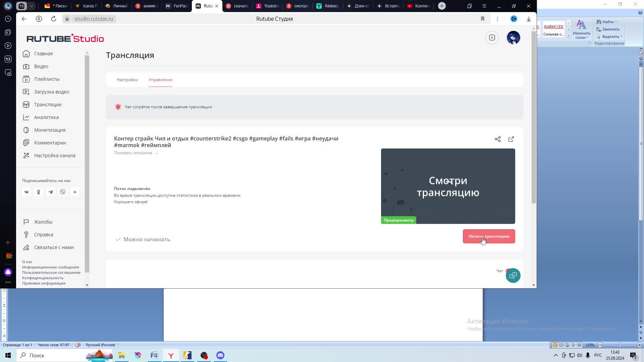Screen dimensions: 644x362
Task: Open Аналитика in the sidebar menu
Action: (x=46, y=117)
